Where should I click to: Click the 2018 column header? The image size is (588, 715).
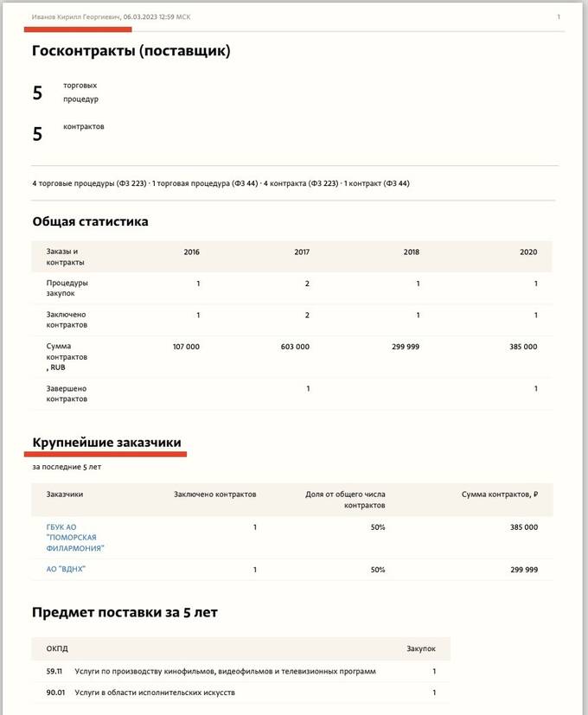pos(412,252)
